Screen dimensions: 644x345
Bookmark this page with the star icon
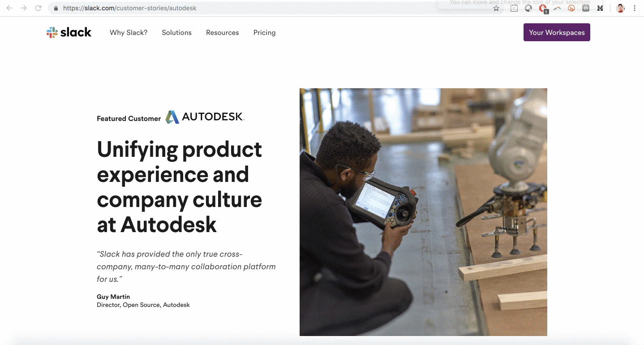496,8
